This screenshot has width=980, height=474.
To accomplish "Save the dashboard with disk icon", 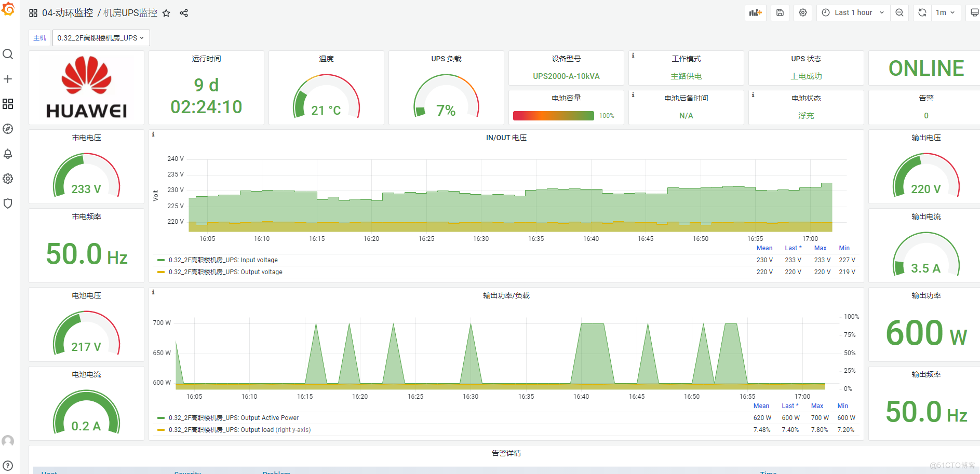I will (x=780, y=13).
